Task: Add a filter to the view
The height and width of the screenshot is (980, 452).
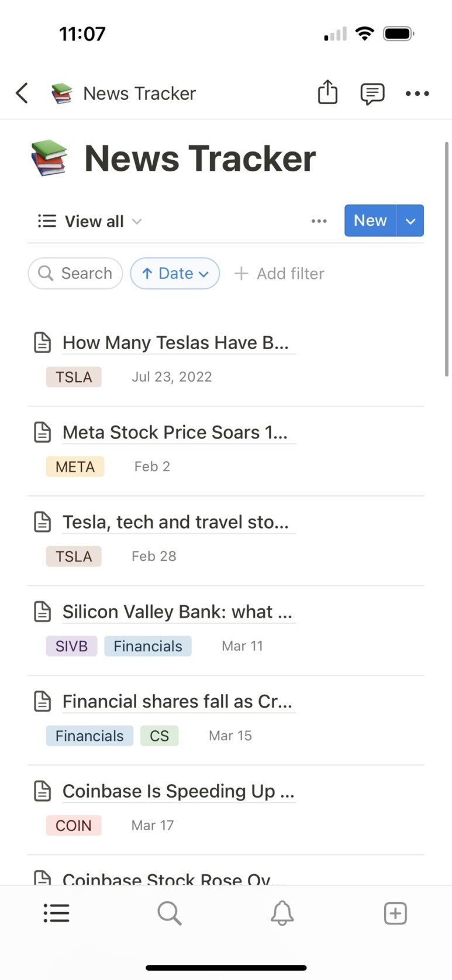Action: coord(279,273)
